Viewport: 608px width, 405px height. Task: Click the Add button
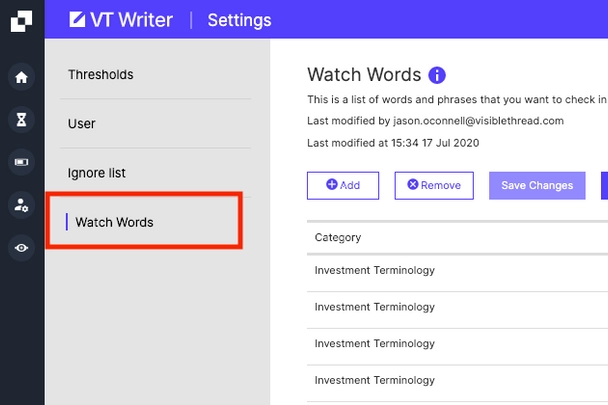343,185
